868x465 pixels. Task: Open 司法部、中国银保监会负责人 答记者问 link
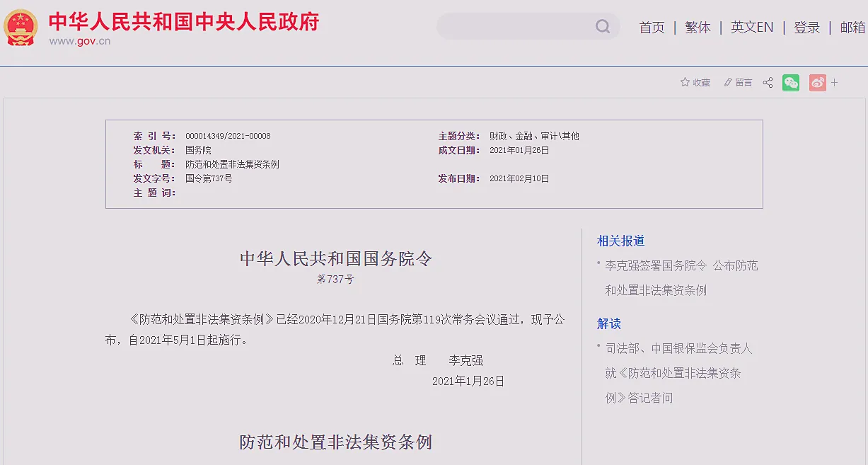[x=678, y=373]
